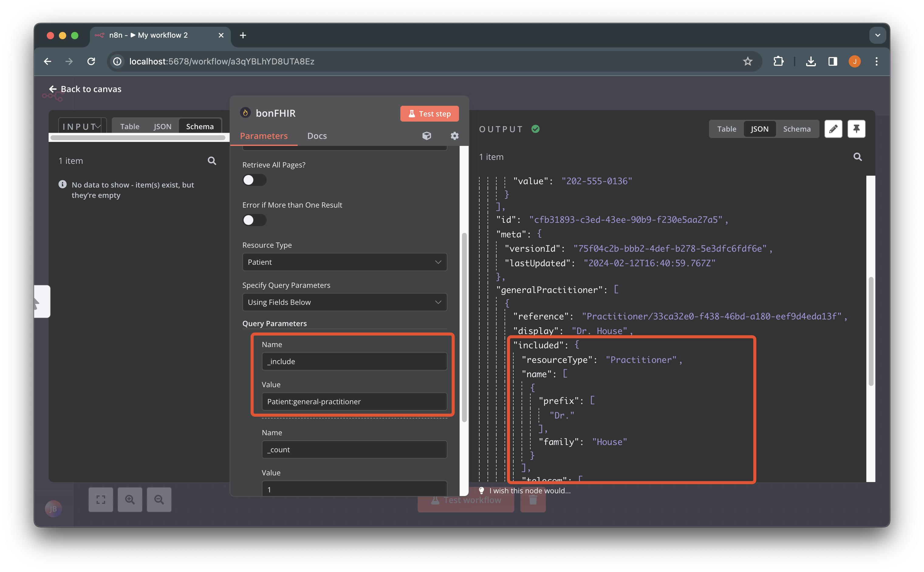This screenshot has width=924, height=572.
Task: Open the orange J profile avatar
Action: click(x=855, y=61)
